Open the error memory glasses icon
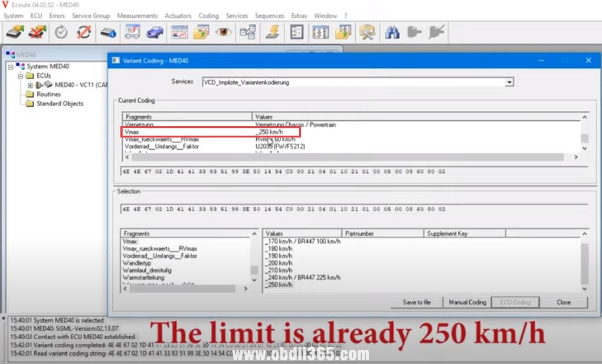This screenshot has height=364, width=602. coord(132,32)
